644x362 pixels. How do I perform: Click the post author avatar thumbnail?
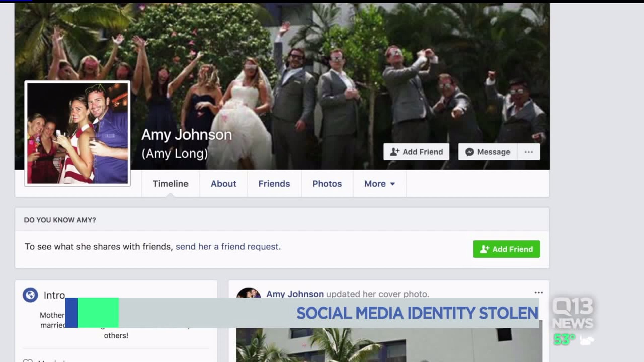coord(249,293)
